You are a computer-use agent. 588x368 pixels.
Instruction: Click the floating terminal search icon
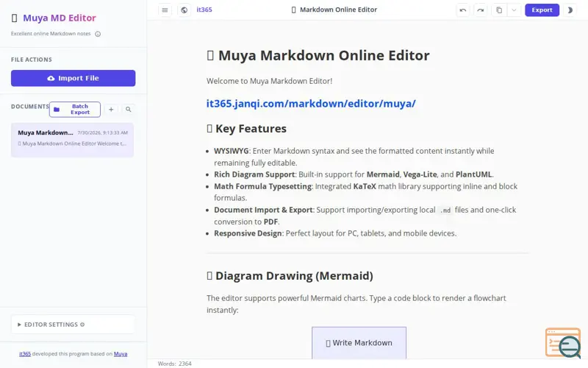pyautogui.click(x=563, y=343)
